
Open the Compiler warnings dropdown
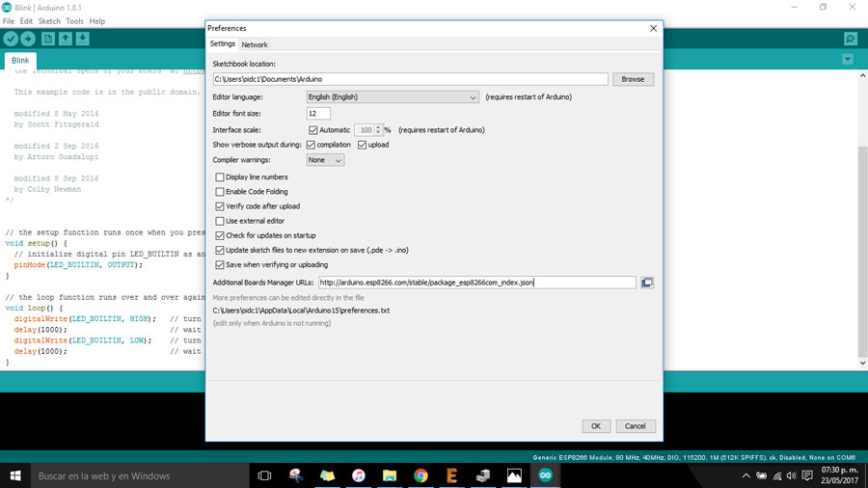[x=326, y=160]
